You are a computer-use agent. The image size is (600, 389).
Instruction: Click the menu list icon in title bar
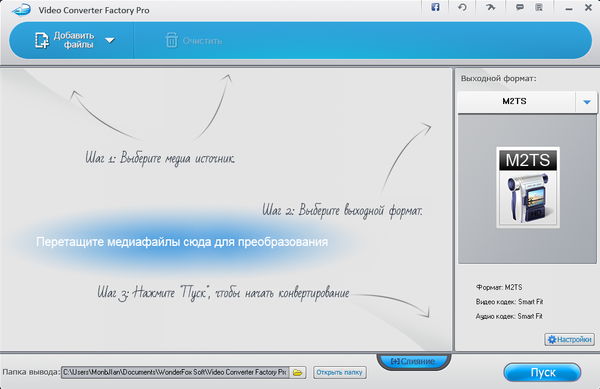(x=539, y=7)
